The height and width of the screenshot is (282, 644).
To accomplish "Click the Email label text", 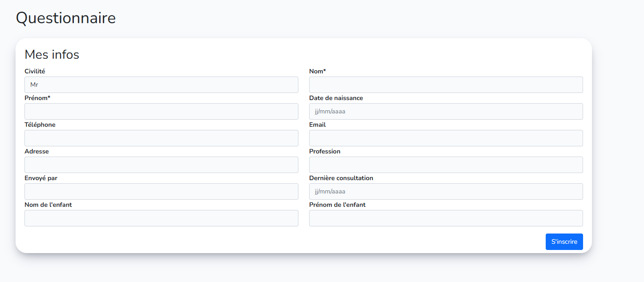I will click(x=318, y=125).
